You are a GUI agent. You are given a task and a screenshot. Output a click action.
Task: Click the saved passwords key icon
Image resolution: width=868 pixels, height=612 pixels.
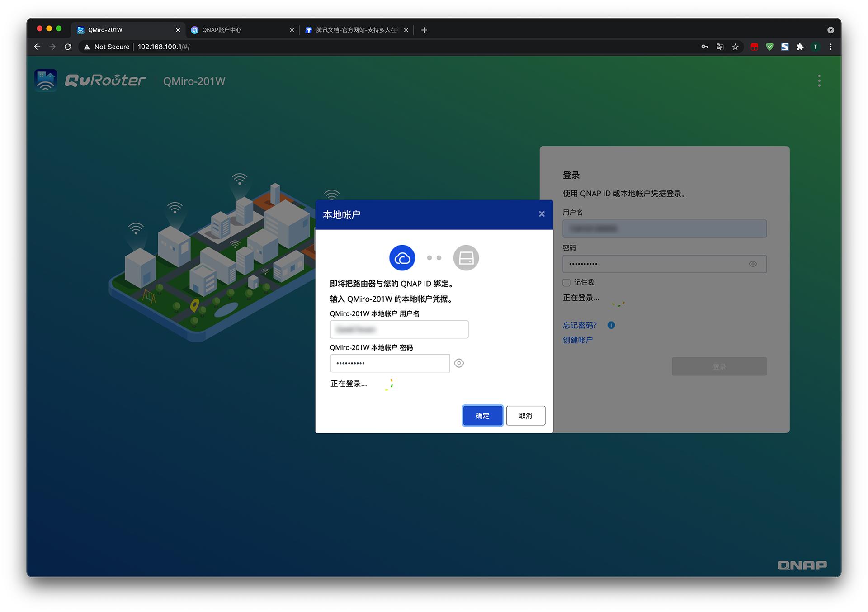704,47
